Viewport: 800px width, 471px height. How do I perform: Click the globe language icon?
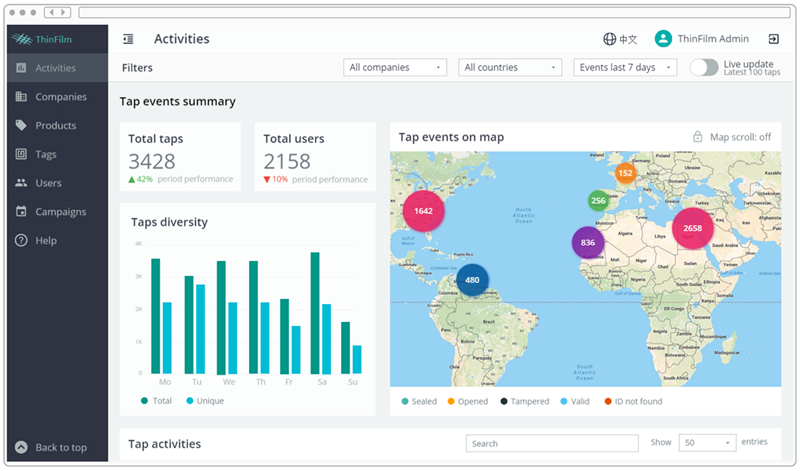pyautogui.click(x=609, y=39)
